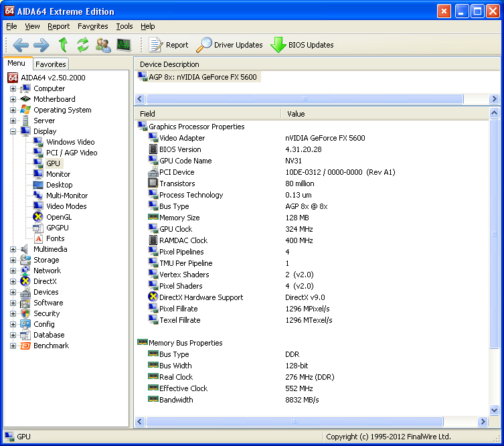The height and width of the screenshot is (446, 504).
Task: Open the Fonts page
Action: [x=56, y=238]
